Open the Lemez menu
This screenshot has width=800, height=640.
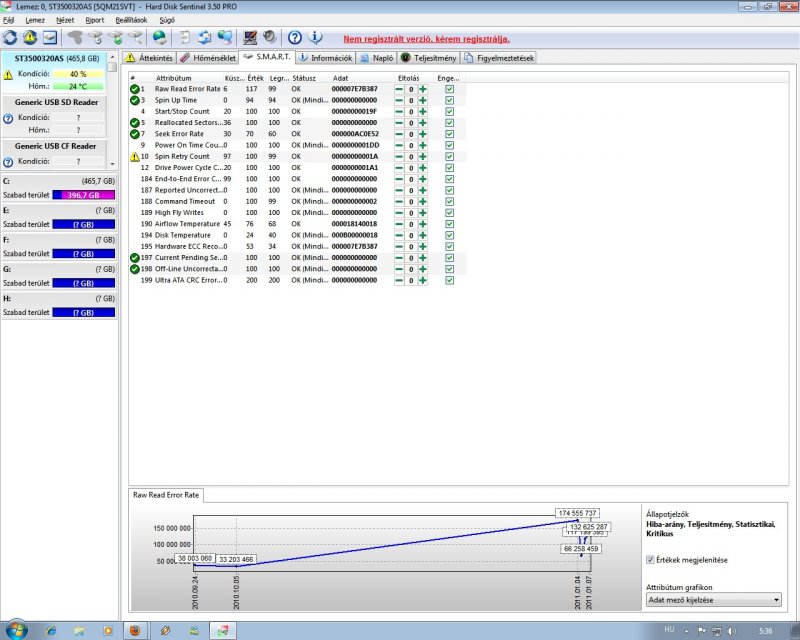pyautogui.click(x=35, y=20)
